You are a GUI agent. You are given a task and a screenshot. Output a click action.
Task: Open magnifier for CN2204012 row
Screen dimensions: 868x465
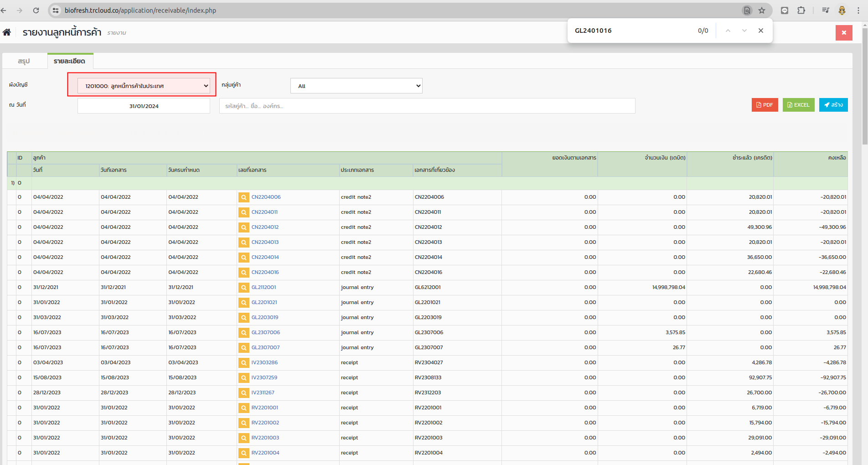pyautogui.click(x=244, y=227)
